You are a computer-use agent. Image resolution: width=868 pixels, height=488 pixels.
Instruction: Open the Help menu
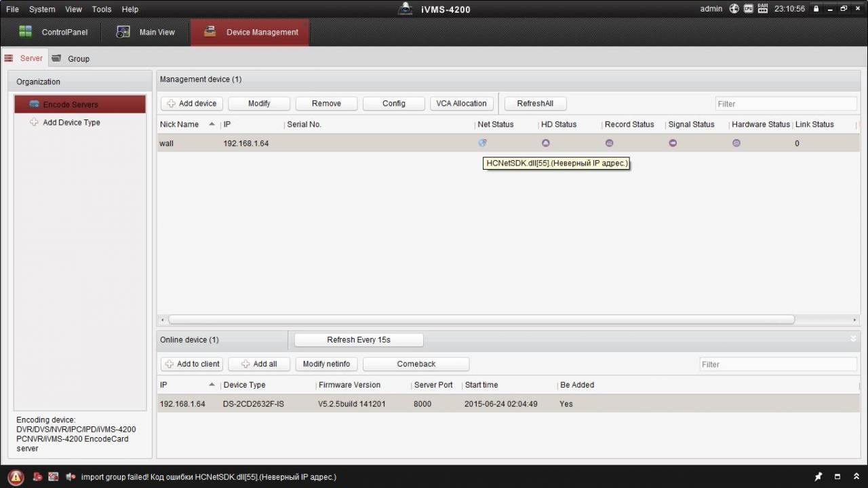point(130,10)
